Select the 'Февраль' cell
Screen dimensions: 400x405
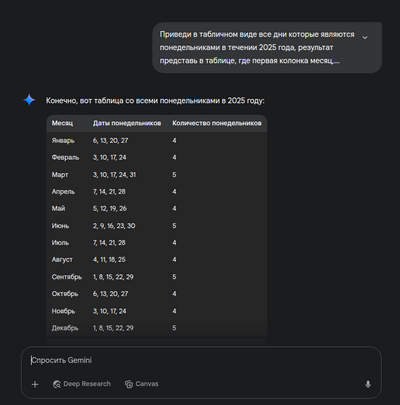click(65, 157)
